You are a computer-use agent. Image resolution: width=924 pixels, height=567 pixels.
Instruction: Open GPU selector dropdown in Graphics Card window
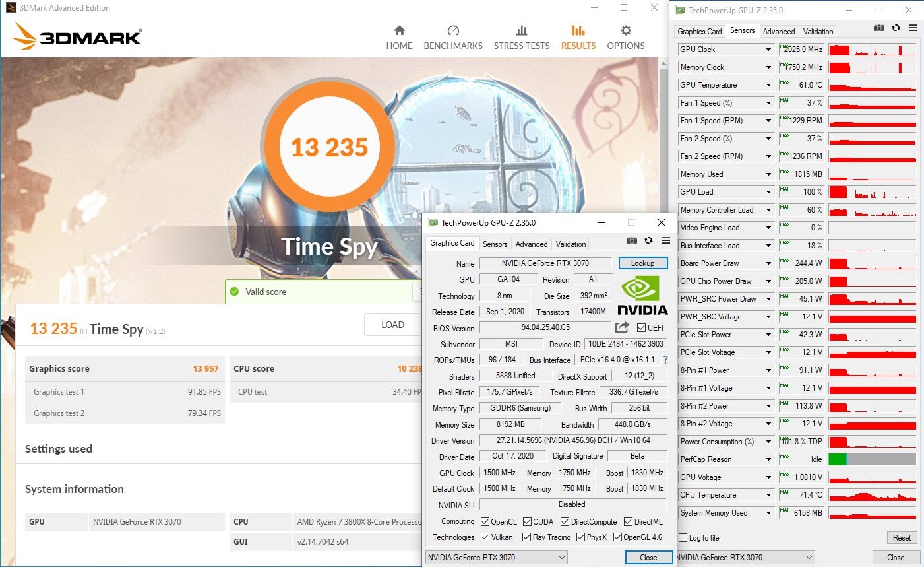562,558
